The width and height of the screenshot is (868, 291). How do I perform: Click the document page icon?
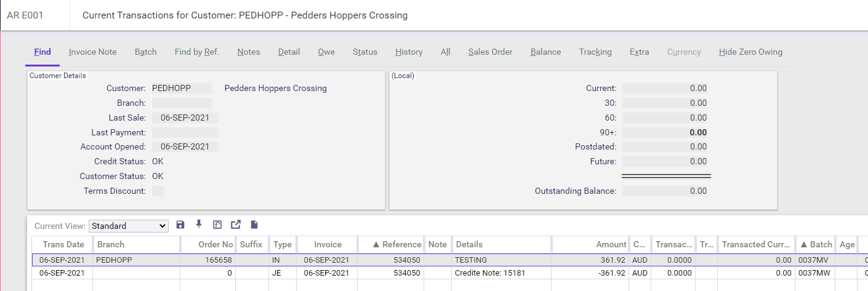coord(254,225)
